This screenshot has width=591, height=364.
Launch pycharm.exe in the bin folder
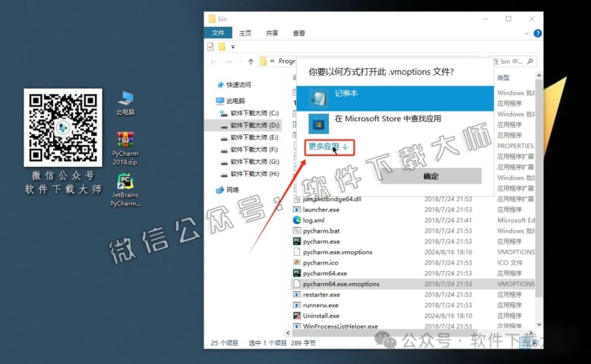[x=320, y=241]
